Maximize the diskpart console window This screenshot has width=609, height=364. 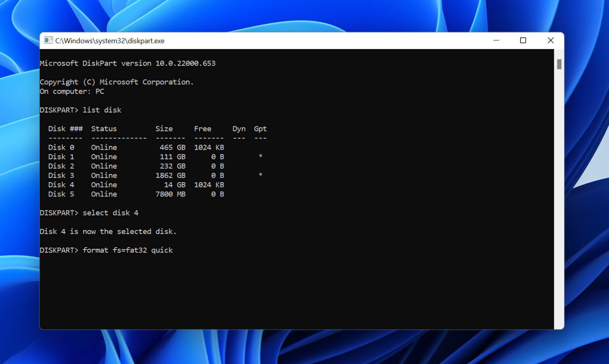523,40
